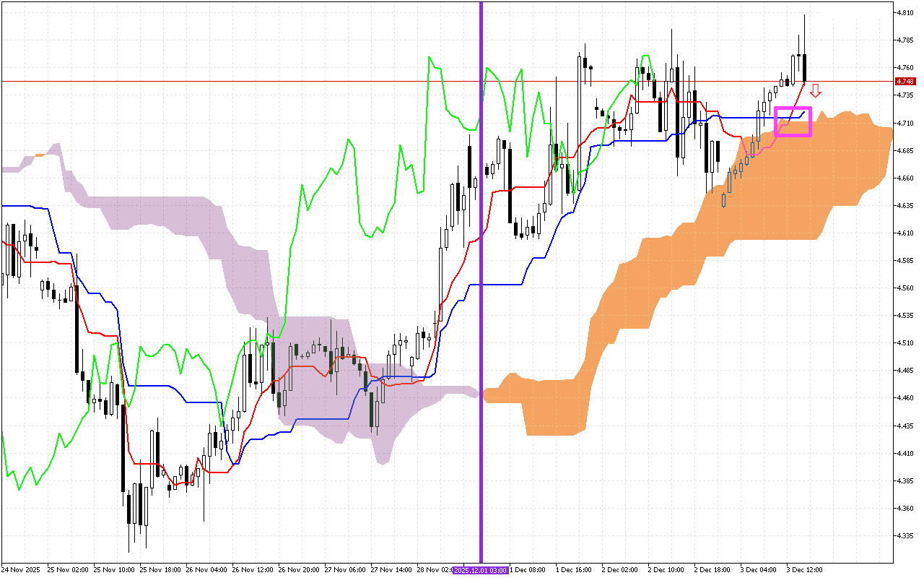Click the red horizontal price line
The height and width of the screenshot is (578, 924).
coord(289,82)
